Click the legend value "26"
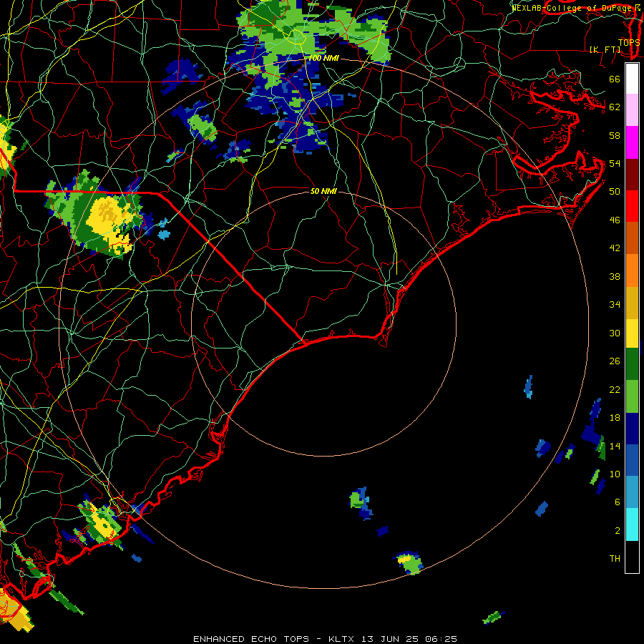 click(615, 361)
